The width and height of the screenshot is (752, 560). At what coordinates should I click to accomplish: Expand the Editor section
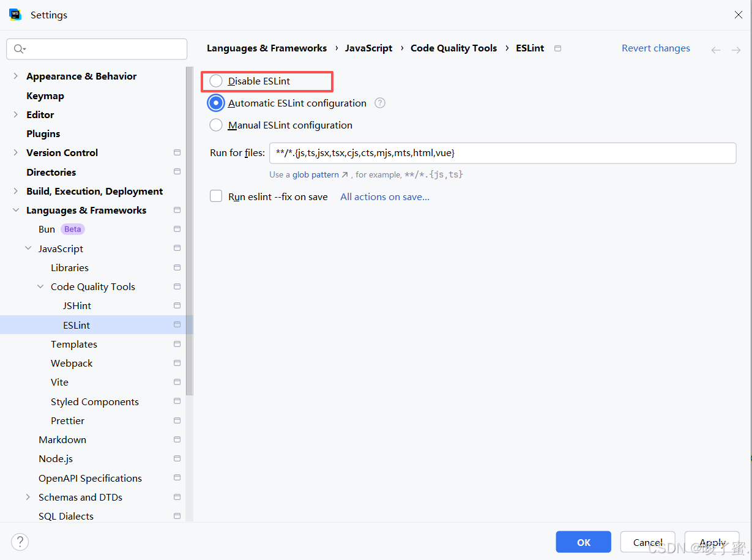tap(16, 114)
